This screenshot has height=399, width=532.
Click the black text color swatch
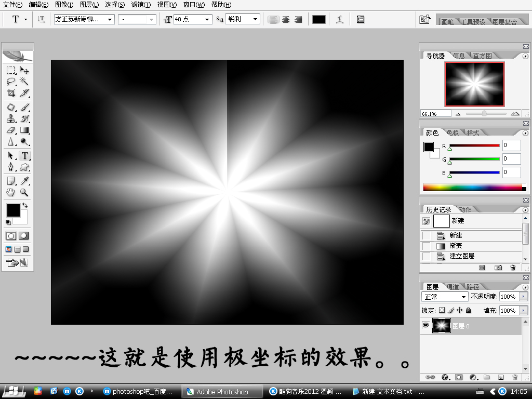pos(319,19)
